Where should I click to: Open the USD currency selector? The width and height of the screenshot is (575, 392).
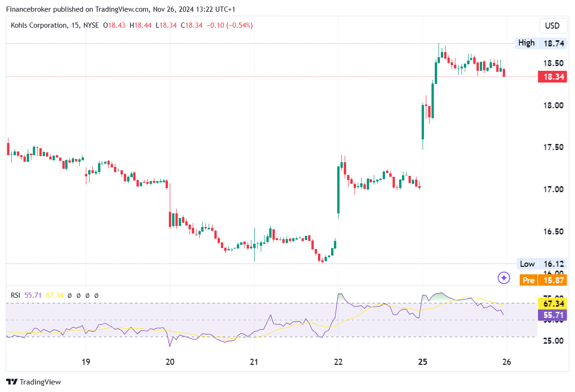coord(552,25)
